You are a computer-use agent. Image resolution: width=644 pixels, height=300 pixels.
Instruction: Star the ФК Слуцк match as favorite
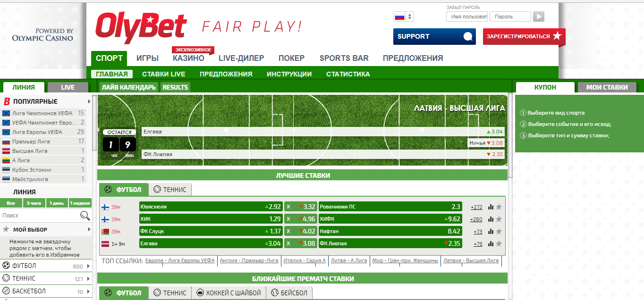pyautogui.click(x=499, y=231)
